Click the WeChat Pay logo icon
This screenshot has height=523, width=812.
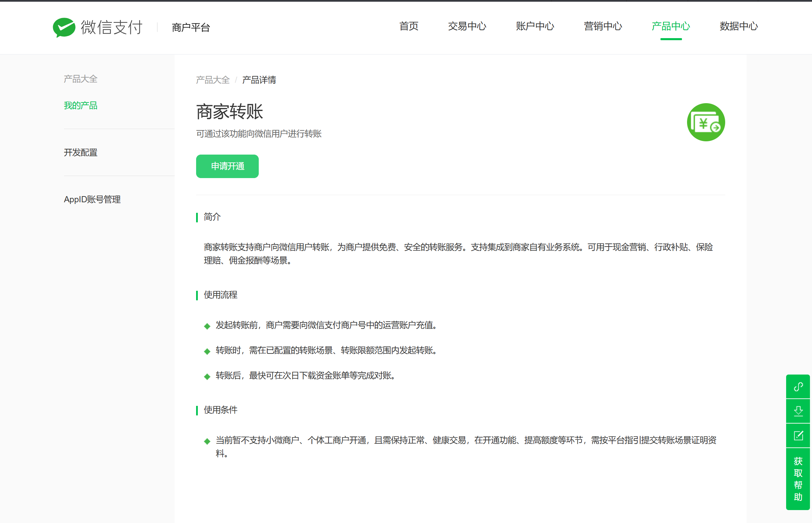[x=64, y=27]
